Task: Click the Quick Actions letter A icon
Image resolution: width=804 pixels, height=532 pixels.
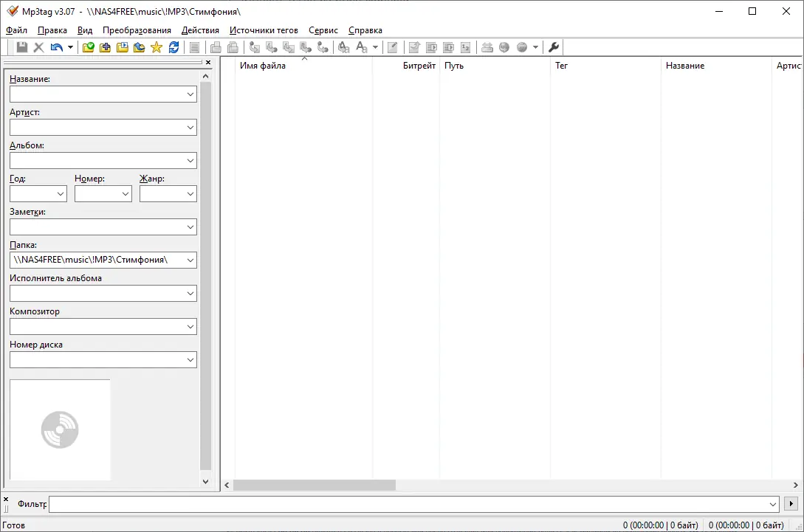Action: tap(362, 47)
